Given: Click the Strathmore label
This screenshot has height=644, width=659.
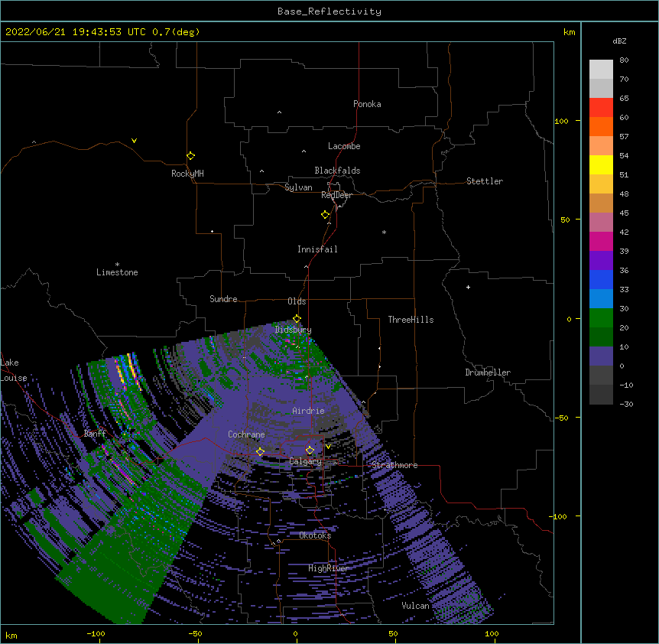Looking at the screenshot, I should click(394, 465).
